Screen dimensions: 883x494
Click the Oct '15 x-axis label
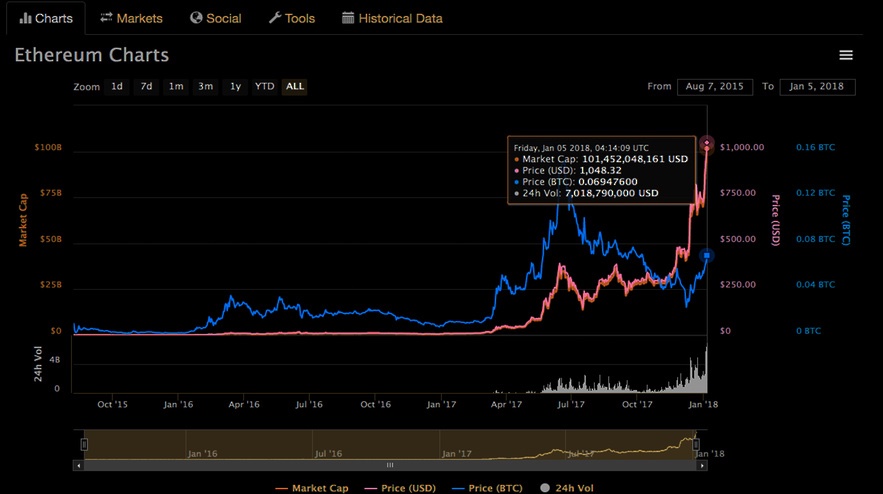click(x=113, y=404)
